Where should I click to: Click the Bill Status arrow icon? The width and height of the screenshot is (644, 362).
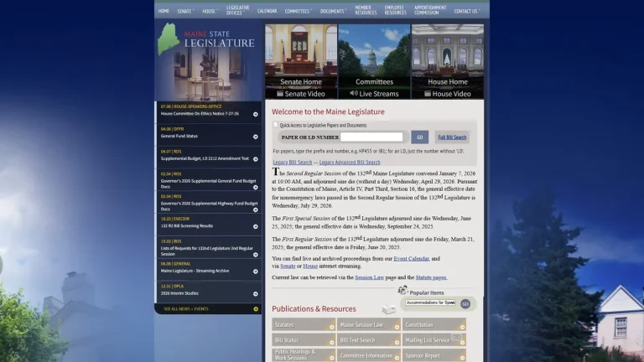click(x=332, y=342)
